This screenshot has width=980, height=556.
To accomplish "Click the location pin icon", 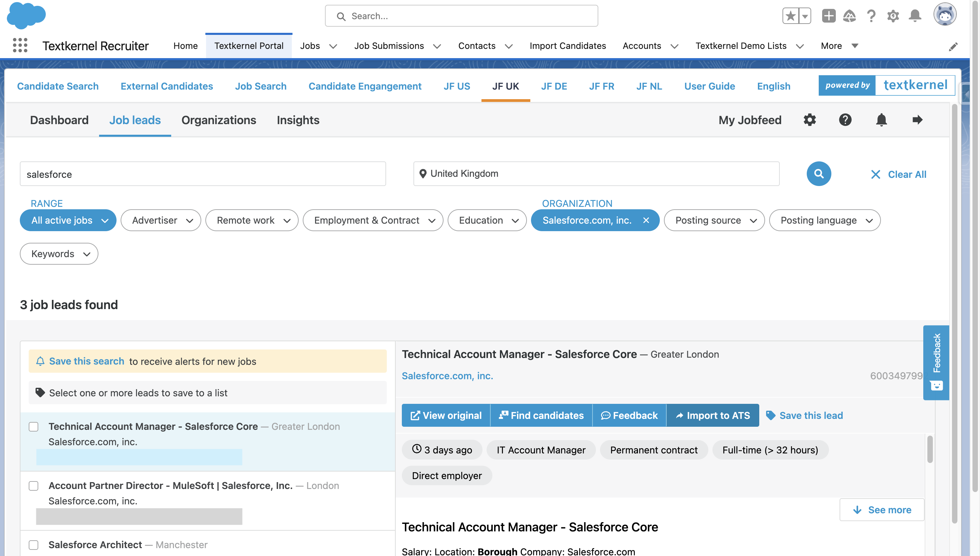I will click(423, 174).
